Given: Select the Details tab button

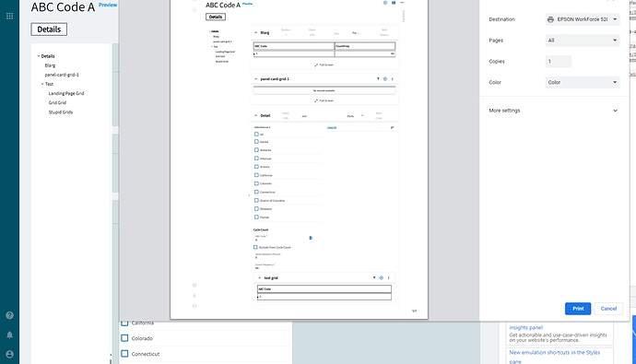Looking at the screenshot, I should 49,29.
